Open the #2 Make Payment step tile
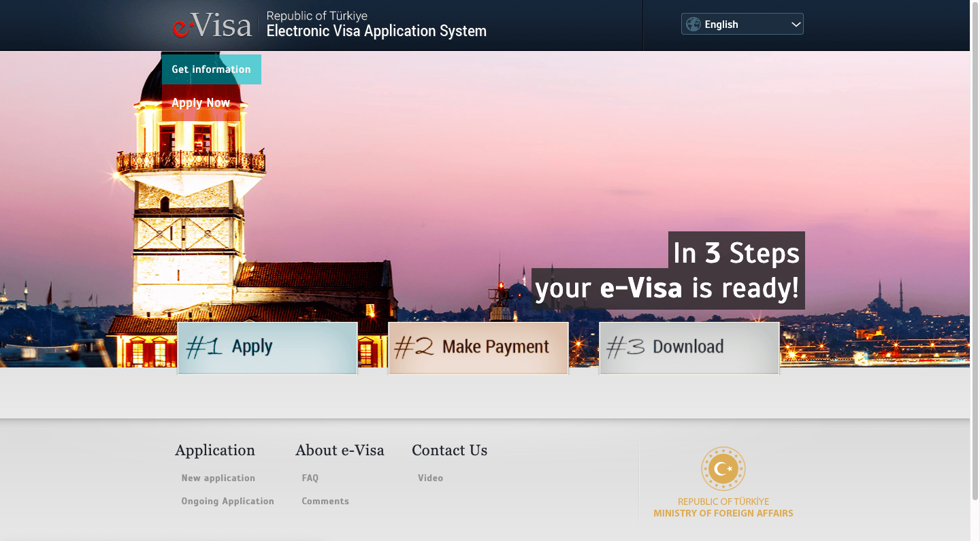 point(478,348)
